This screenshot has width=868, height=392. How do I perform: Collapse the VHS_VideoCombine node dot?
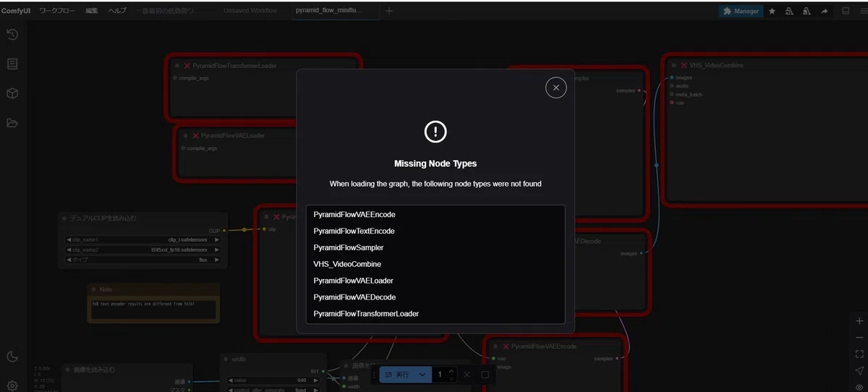click(673, 65)
